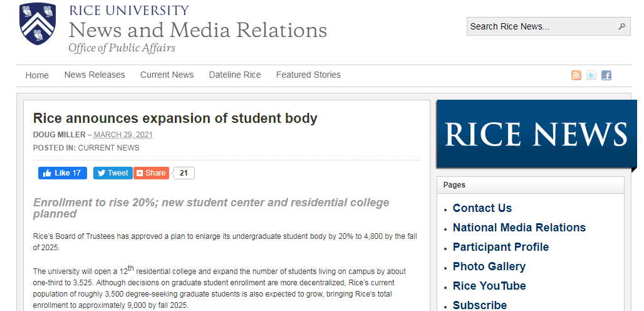Open the Featured Stories menu item

coord(308,75)
